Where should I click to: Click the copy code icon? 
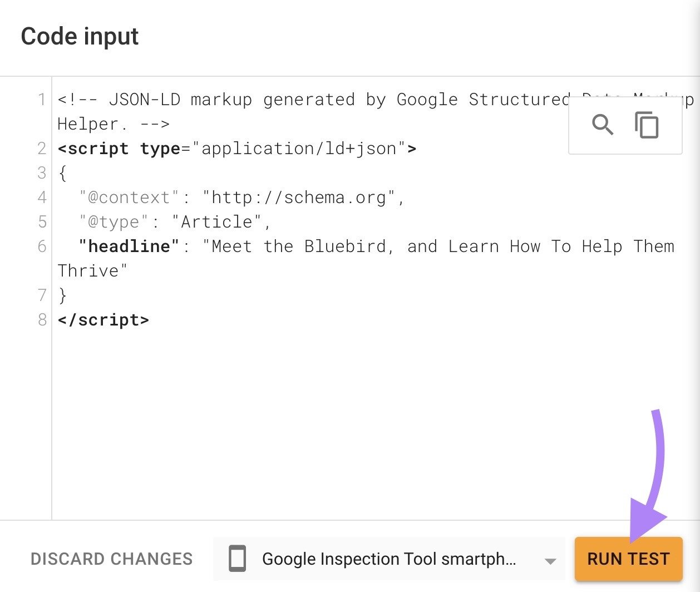[x=647, y=125]
